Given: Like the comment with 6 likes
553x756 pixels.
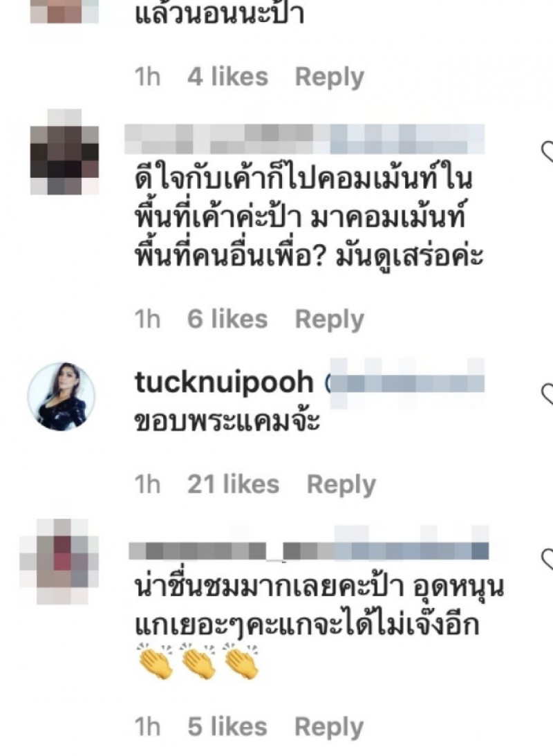Looking at the screenshot, I should tap(547, 152).
